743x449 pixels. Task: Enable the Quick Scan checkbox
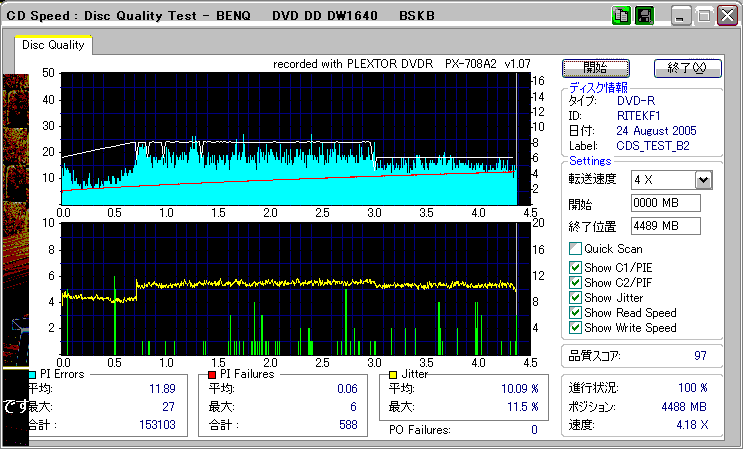coord(575,249)
